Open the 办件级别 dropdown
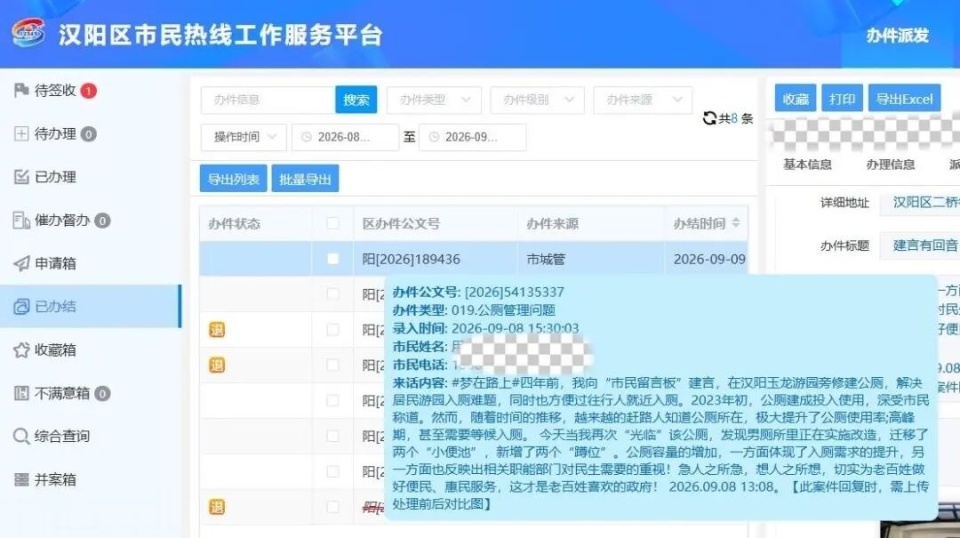Viewport: 960px width, 538px height. click(537, 100)
